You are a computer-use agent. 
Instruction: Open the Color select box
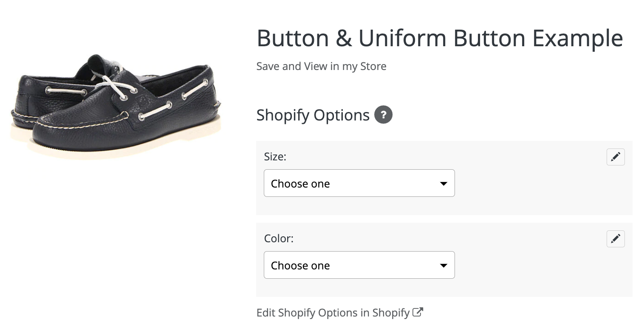[359, 265]
